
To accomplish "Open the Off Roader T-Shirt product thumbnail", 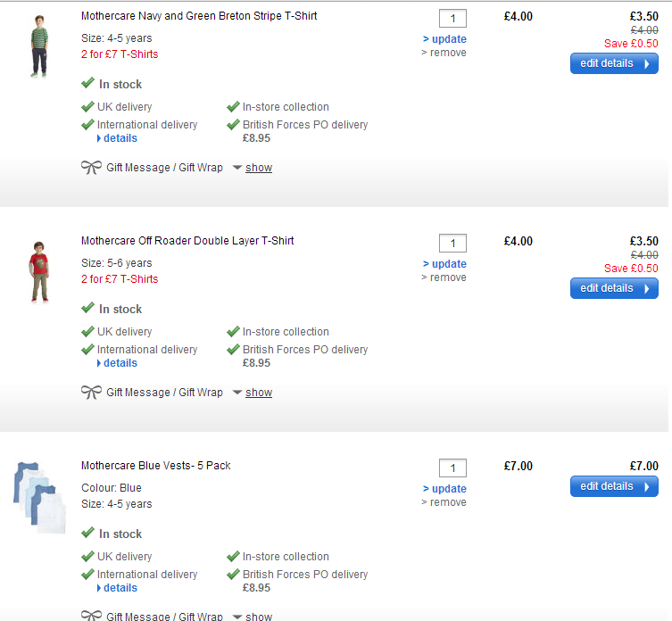I will [39, 272].
